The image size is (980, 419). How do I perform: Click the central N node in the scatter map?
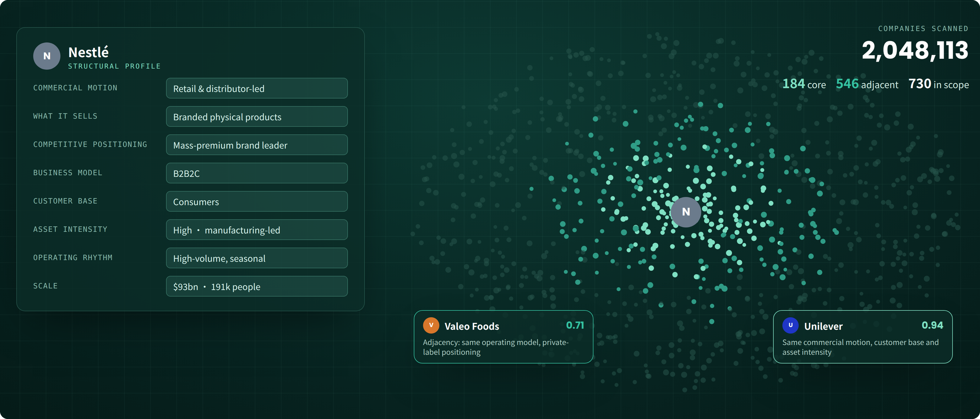pyautogui.click(x=686, y=212)
